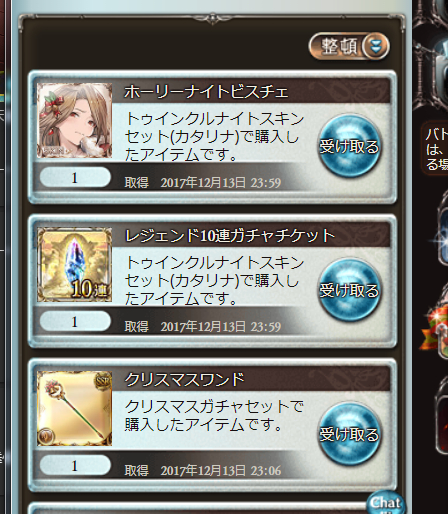Click the Christmas wreath icon at right edge
Viewport: 448px width, 514px height.
click(435, 328)
